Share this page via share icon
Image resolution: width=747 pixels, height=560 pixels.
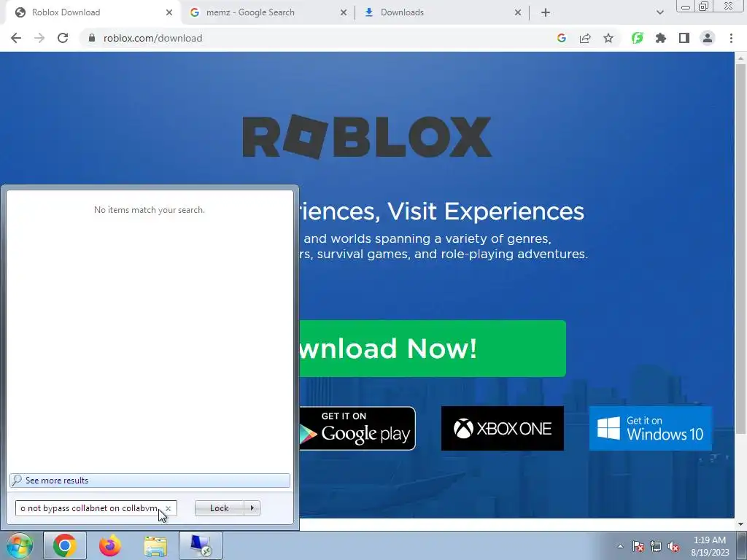585,38
